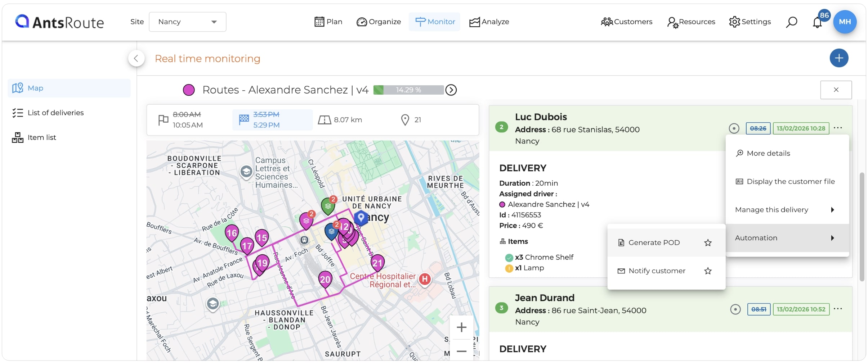Click the start flag time icon

point(163,119)
